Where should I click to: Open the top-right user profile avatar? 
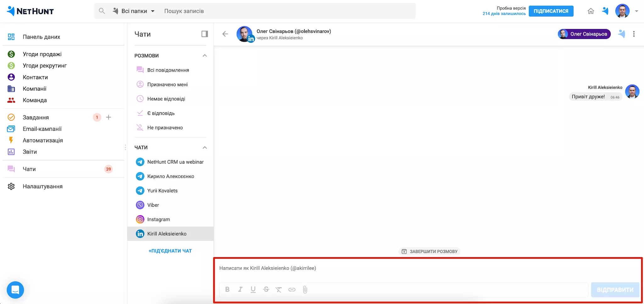pyautogui.click(x=622, y=11)
